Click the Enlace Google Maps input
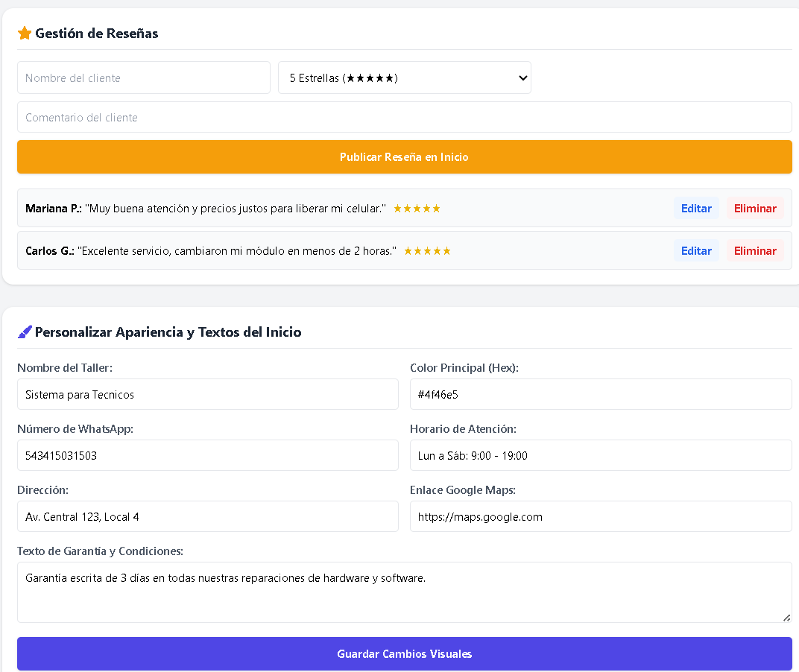This screenshot has width=799, height=672. [601, 516]
